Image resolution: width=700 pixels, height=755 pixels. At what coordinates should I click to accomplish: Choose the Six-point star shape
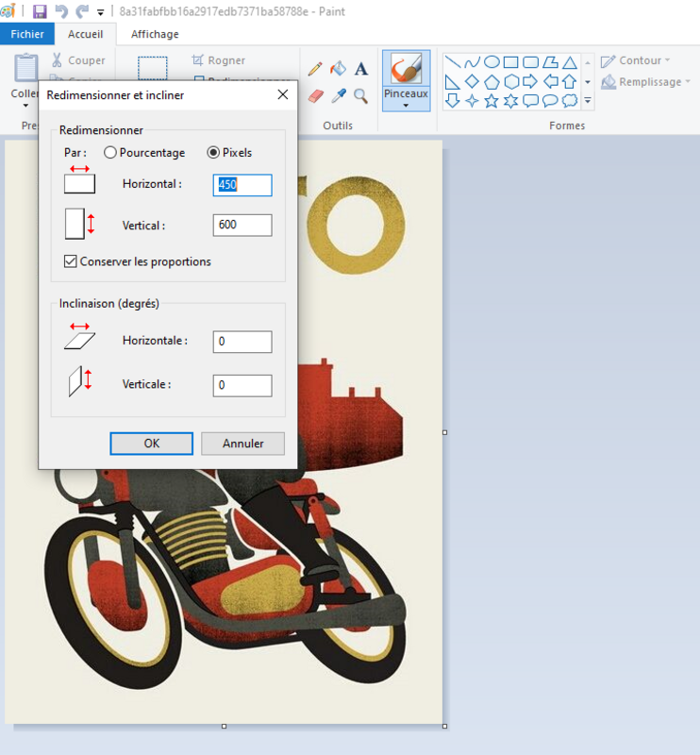(x=510, y=101)
